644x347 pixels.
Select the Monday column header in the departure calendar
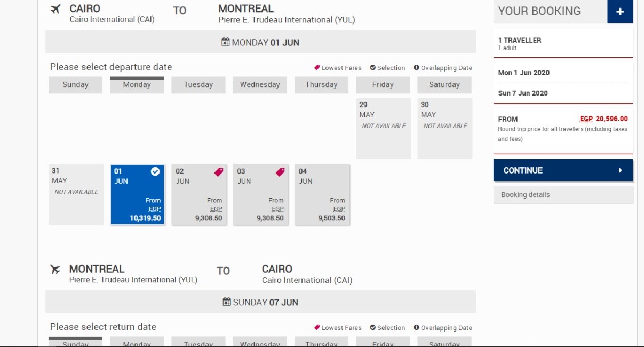pos(137,85)
